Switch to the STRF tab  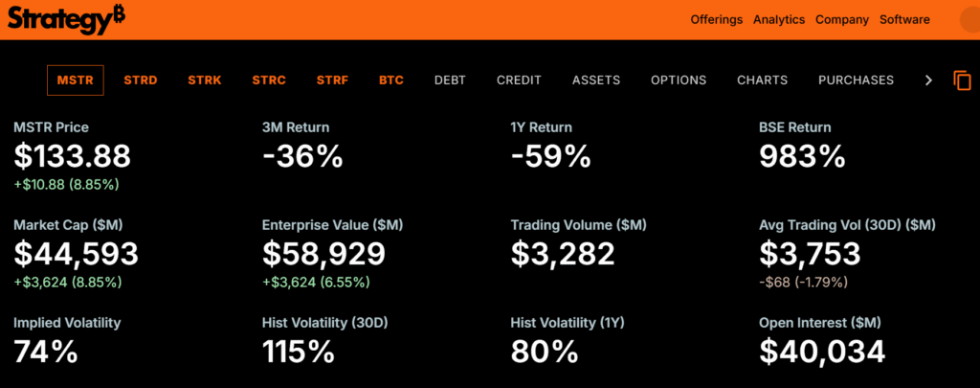(333, 80)
